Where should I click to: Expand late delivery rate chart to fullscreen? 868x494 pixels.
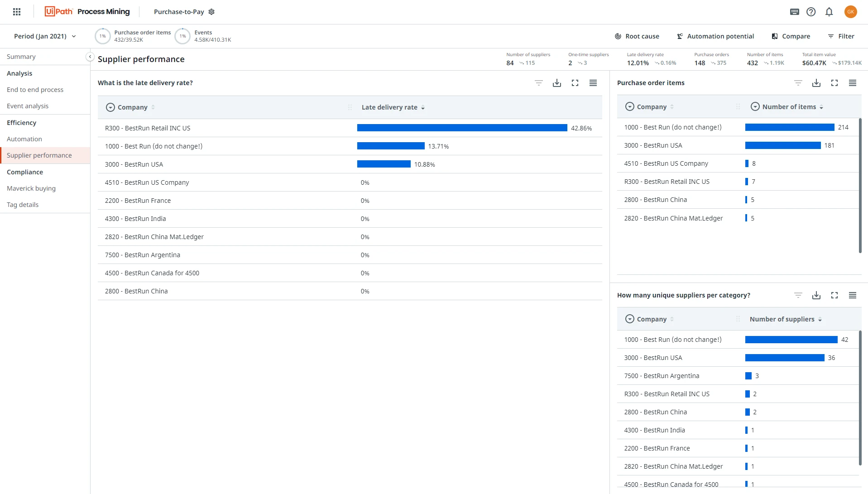coord(575,83)
